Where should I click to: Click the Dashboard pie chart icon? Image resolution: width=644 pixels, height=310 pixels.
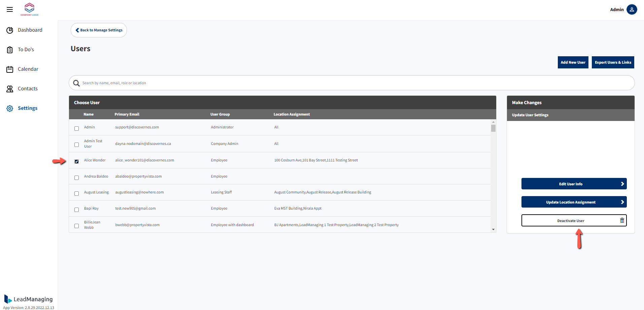pos(10,30)
